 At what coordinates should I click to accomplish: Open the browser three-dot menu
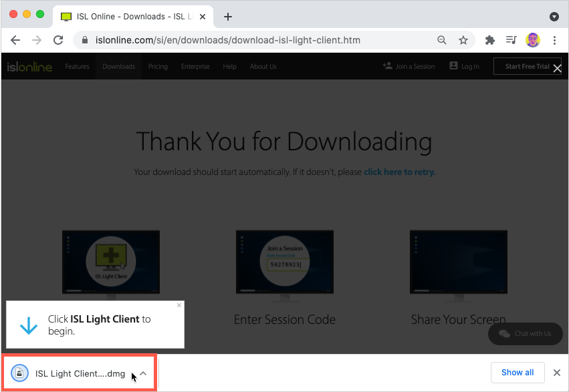point(555,40)
